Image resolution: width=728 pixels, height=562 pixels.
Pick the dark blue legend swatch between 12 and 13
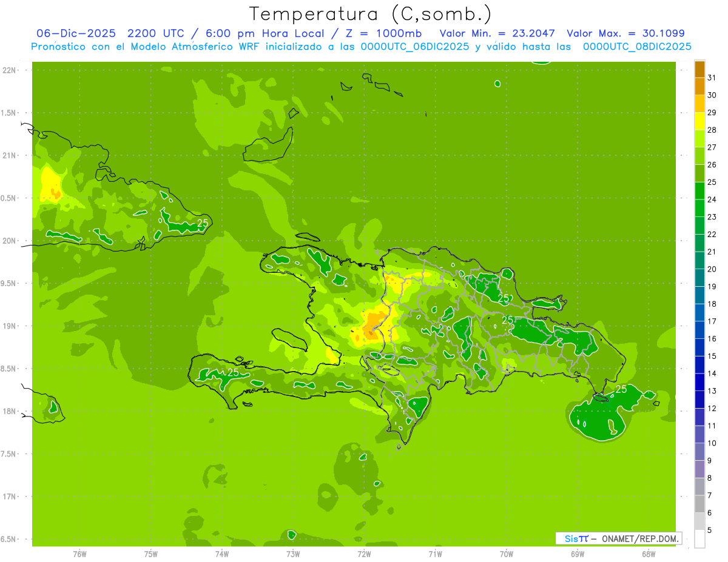click(699, 400)
